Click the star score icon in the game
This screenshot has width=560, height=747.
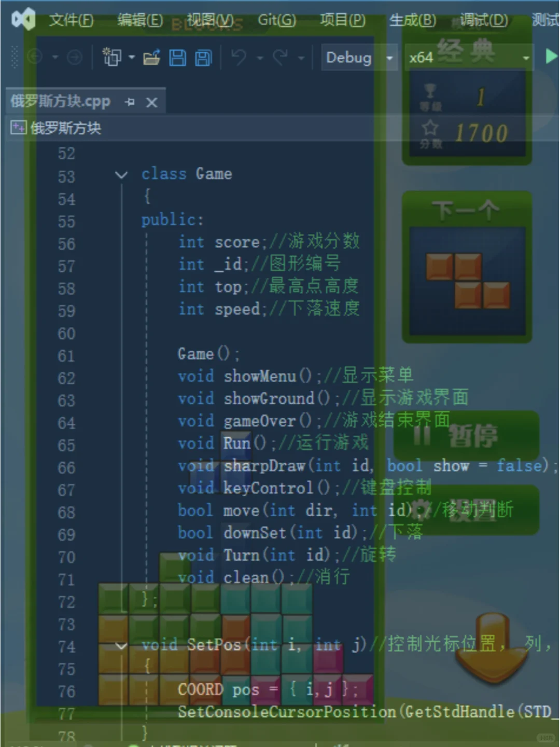pos(430,128)
